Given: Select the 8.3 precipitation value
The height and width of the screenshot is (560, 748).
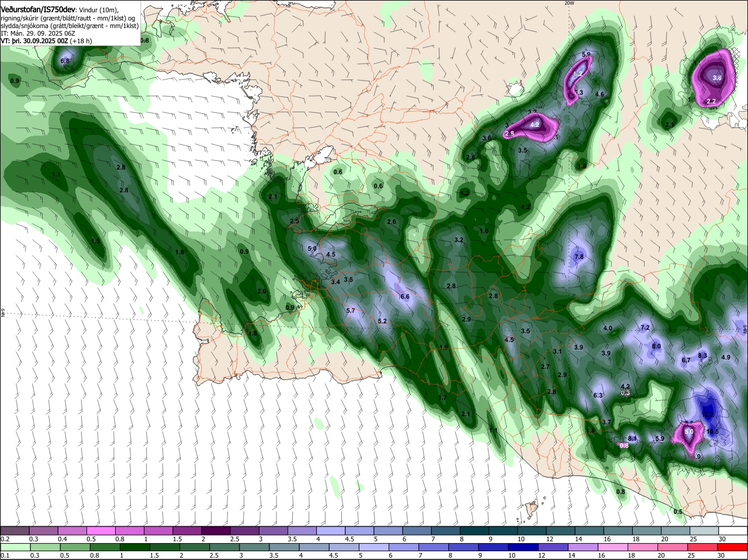Looking at the screenshot, I should click(x=702, y=355).
